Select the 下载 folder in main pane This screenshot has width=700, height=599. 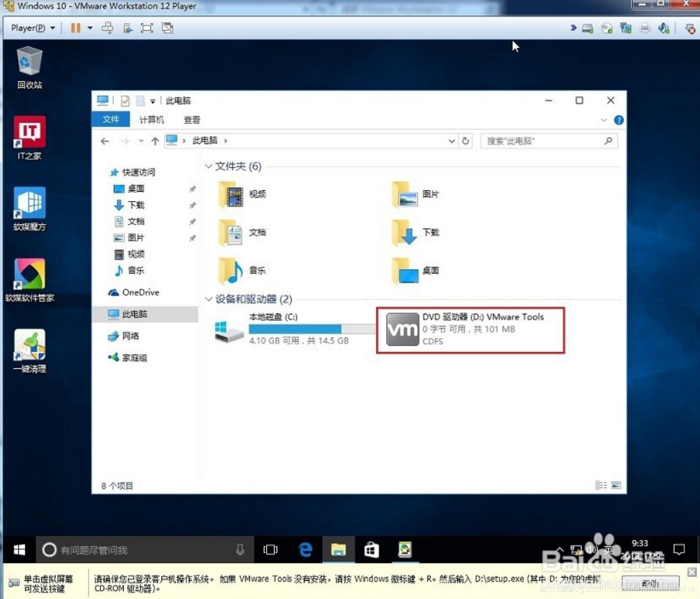[x=415, y=232]
